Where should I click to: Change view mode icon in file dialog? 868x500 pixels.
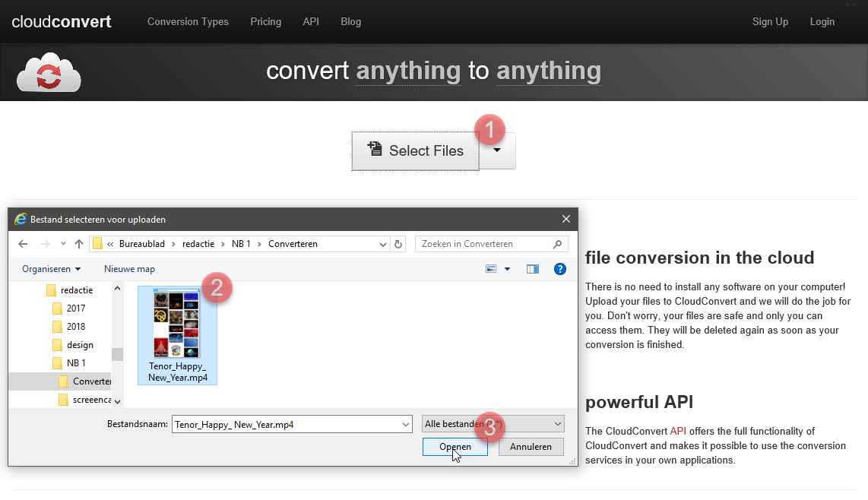pos(491,268)
